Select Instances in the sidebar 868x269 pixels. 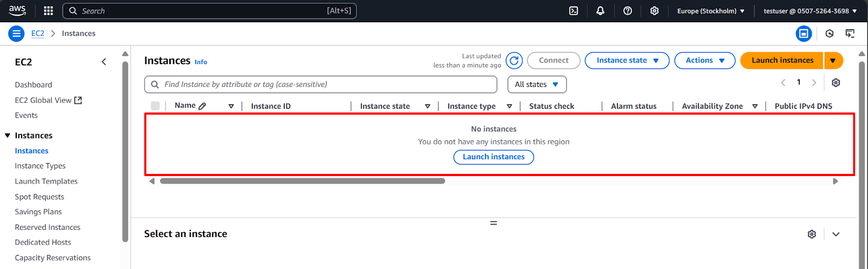pos(31,151)
